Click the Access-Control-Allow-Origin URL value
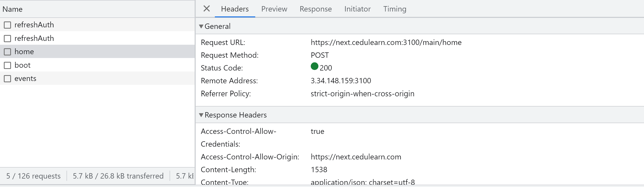This screenshot has width=644, height=187. click(356, 157)
